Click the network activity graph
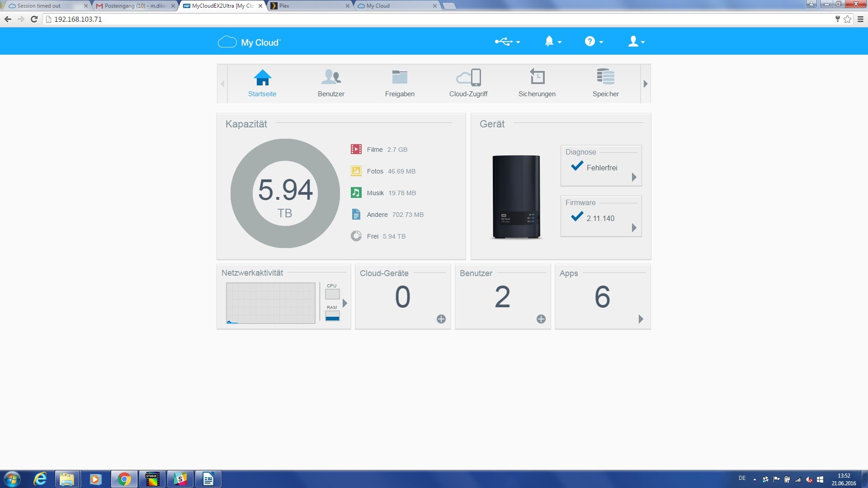 tap(270, 303)
